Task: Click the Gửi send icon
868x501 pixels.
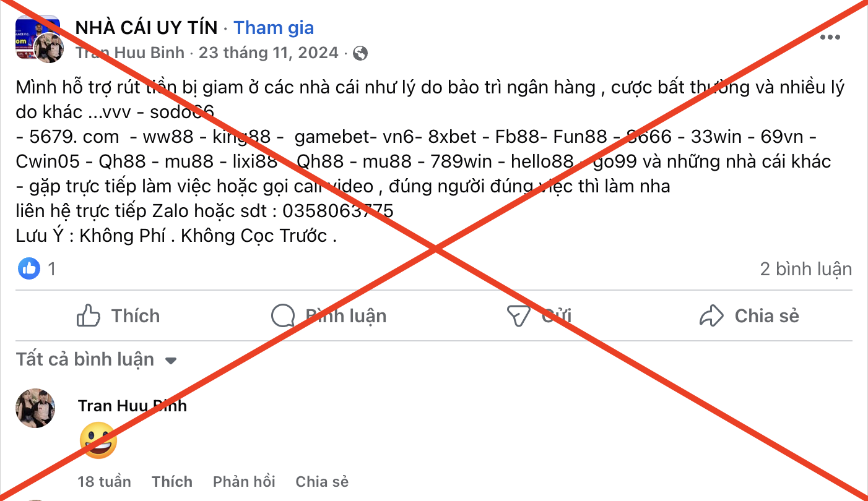Action: pos(518,316)
